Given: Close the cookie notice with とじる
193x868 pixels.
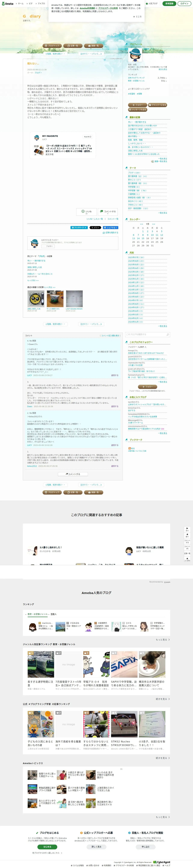Looking at the screenshot, I should [137, 17].
